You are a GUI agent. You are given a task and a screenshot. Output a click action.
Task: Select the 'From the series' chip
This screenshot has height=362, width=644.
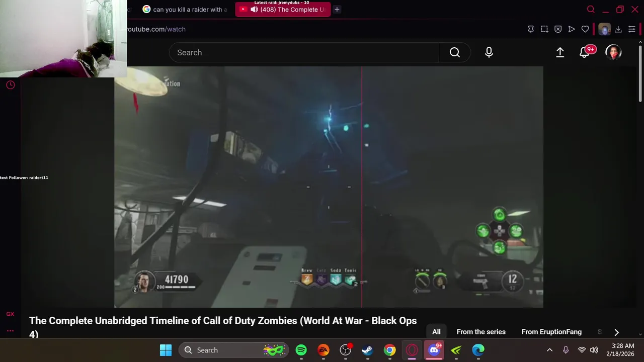pyautogui.click(x=481, y=332)
